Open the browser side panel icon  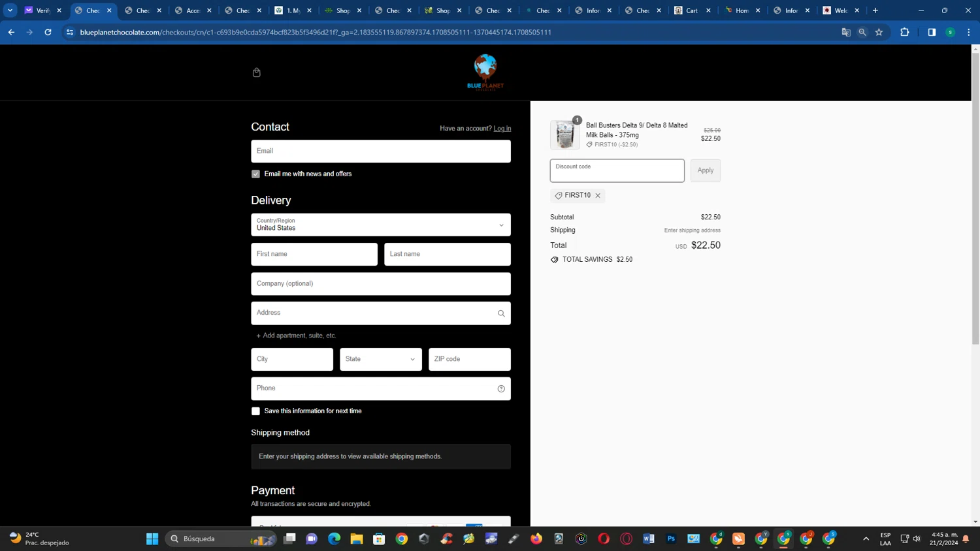point(932,32)
